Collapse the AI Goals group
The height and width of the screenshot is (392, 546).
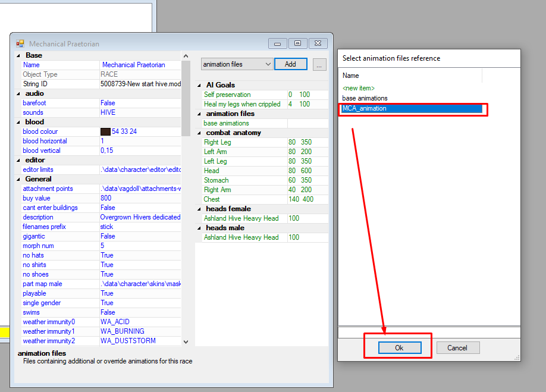coord(200,85)
